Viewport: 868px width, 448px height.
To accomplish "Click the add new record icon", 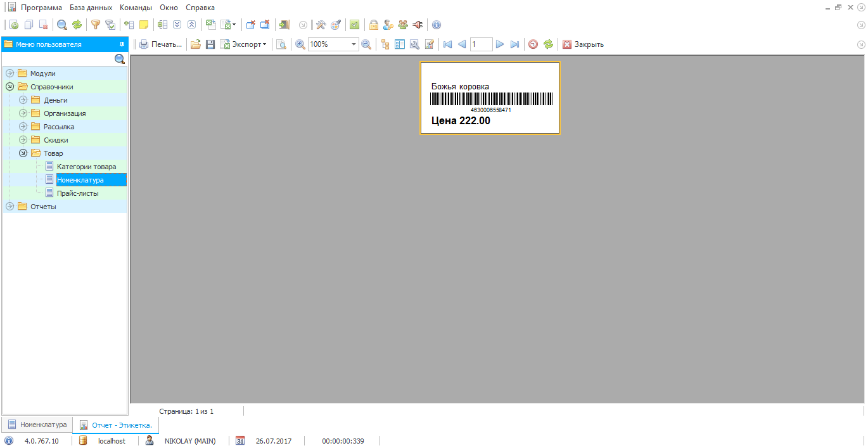I will [14, 25].
